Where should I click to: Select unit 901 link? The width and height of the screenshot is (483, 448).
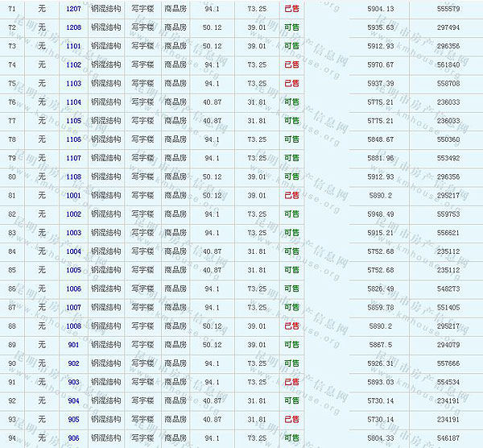[x=73, y=345]
